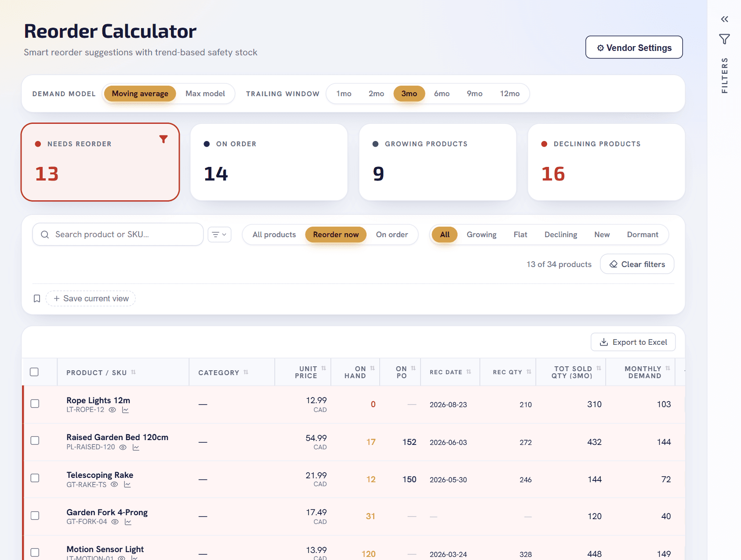Sort by On Hand column

pyautogui.click(x=372, y=368)
